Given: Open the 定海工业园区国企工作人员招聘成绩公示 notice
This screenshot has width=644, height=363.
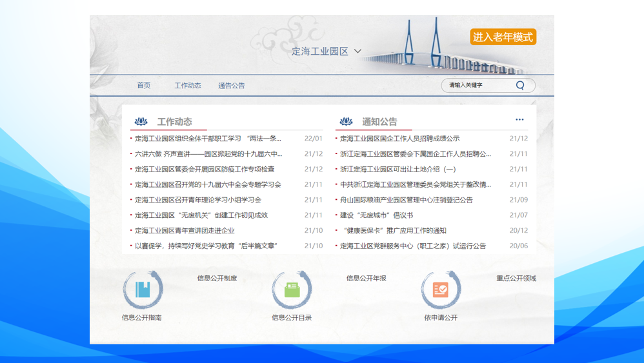Looking at the screenshot, I should click(399, 139).
